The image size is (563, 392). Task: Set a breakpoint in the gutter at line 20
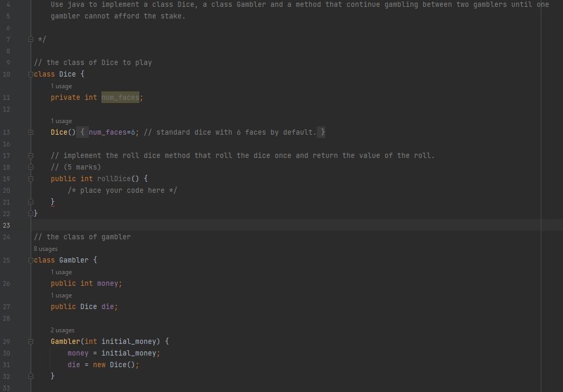(x=20, y=190)
